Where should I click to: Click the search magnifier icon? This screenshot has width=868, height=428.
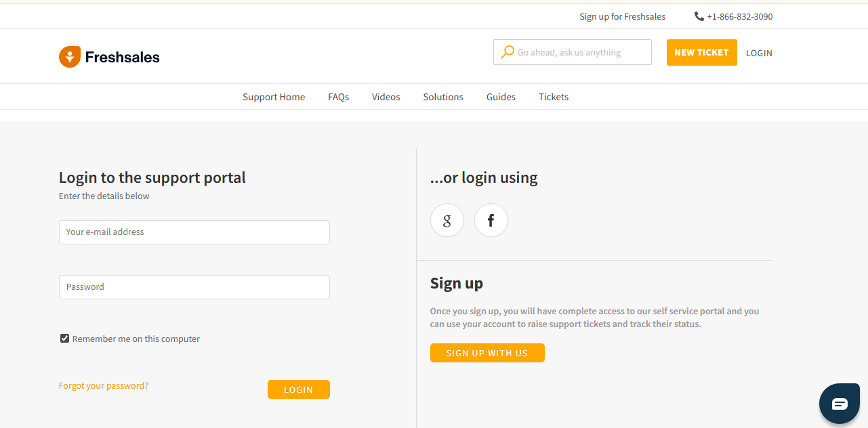[507, 52]
